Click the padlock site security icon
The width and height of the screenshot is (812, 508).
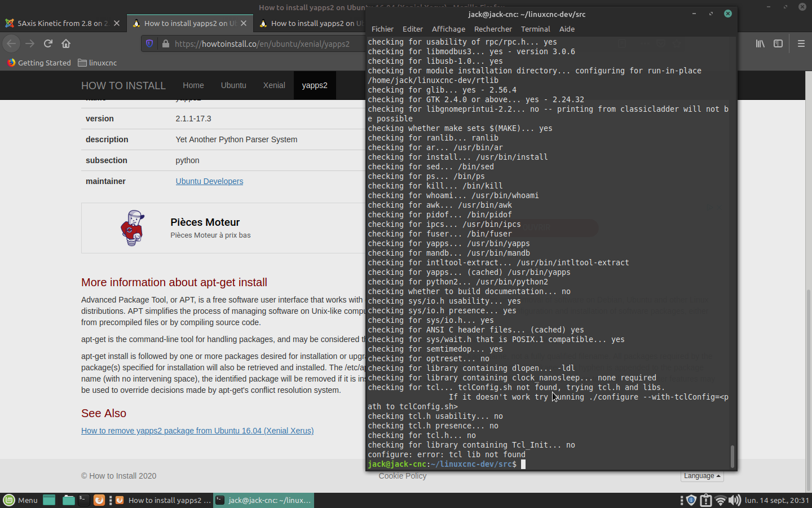pos(166,43)
